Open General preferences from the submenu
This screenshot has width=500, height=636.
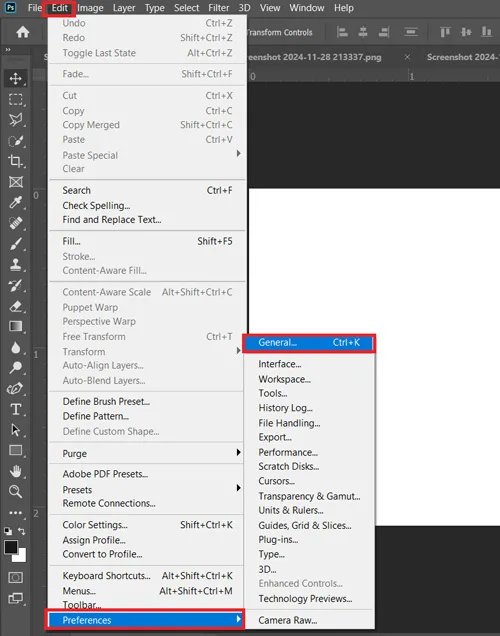[309, 343]
